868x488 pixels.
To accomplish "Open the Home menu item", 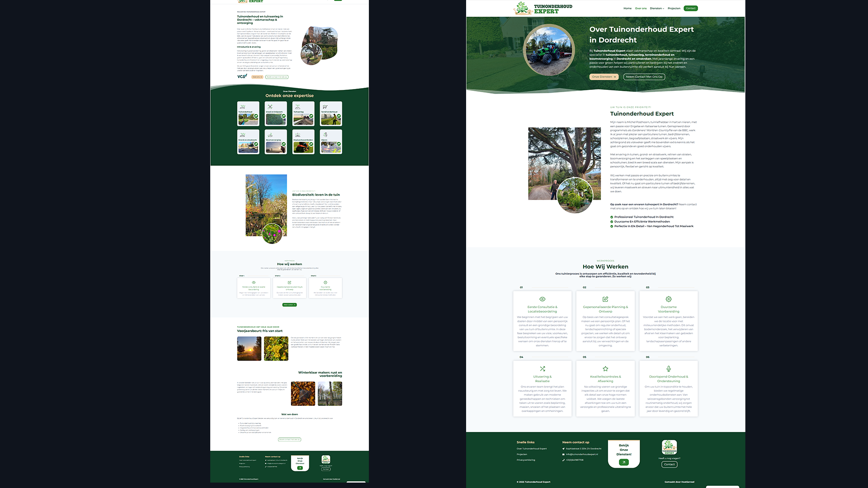I will 627,8.
